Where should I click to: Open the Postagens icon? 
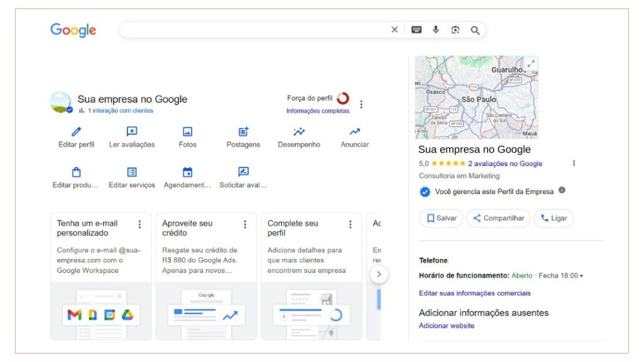(x=243, y=132)
